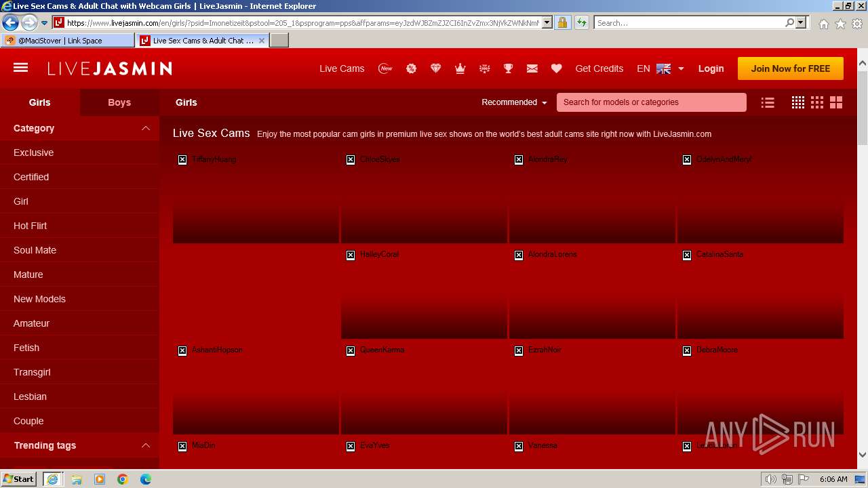Click the page vertical scrollbar down arrow

tap(863, 455)
